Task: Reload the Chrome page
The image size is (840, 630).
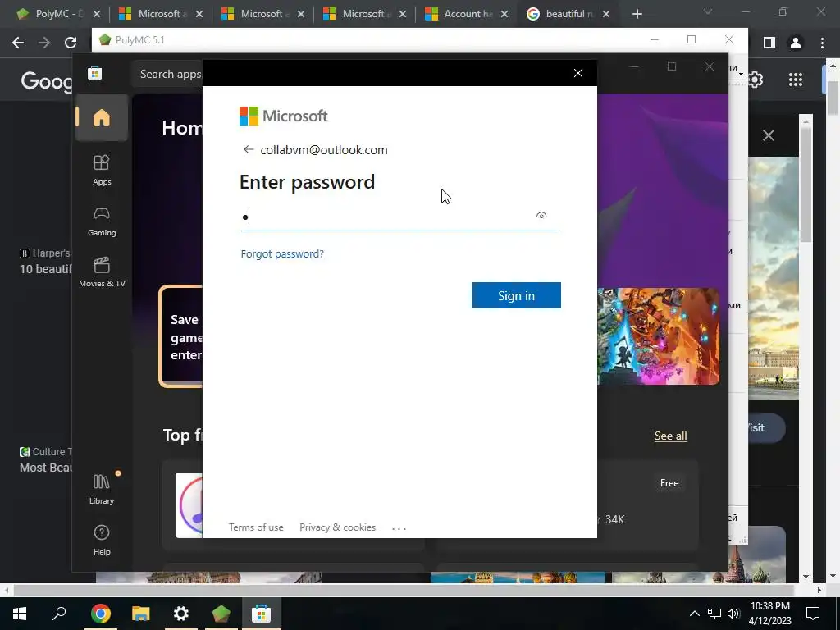Action: pos(71,43)
